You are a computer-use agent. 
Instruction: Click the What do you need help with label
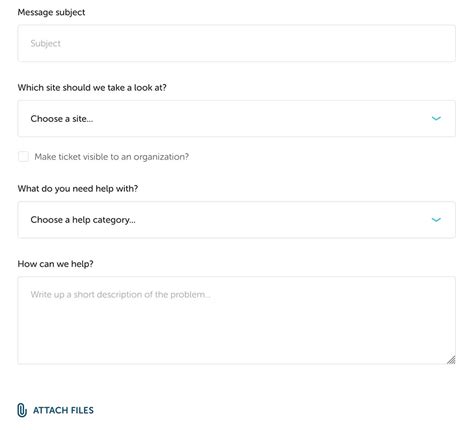pos(78,189)
